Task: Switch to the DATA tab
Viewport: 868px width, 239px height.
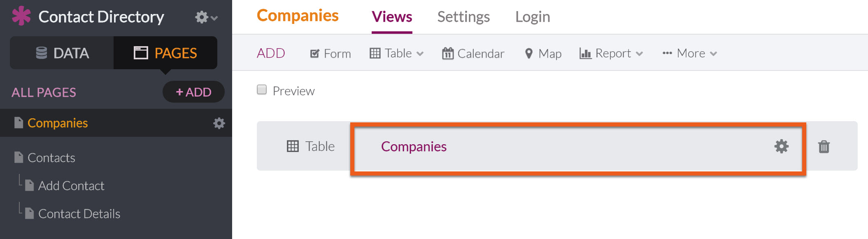Action: [x=62, y=53]
